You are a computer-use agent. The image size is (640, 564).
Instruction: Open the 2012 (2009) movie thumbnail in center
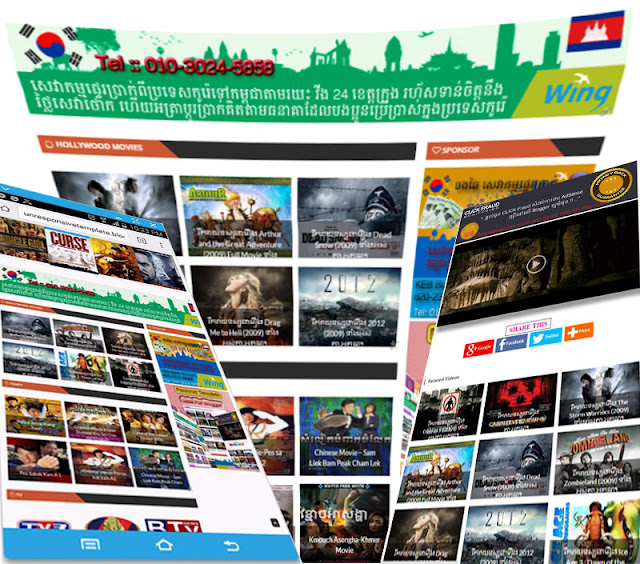pos(349,306)
